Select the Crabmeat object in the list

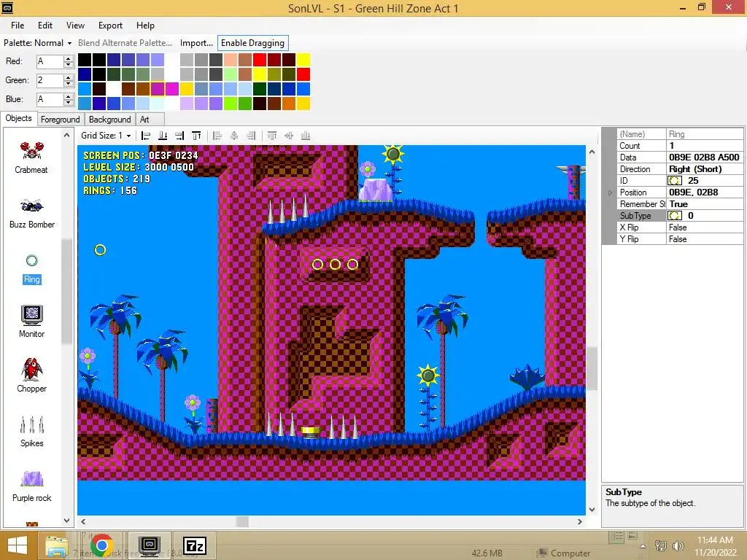[x=31, y=157]
